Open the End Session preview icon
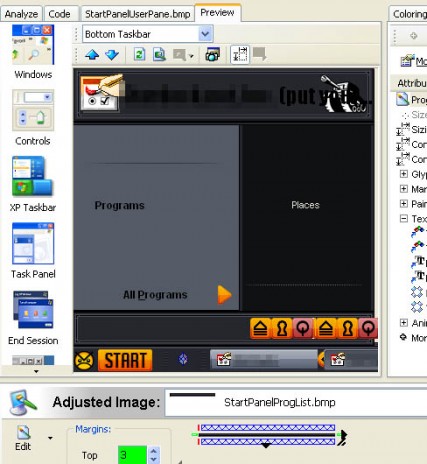 (33, 310)
